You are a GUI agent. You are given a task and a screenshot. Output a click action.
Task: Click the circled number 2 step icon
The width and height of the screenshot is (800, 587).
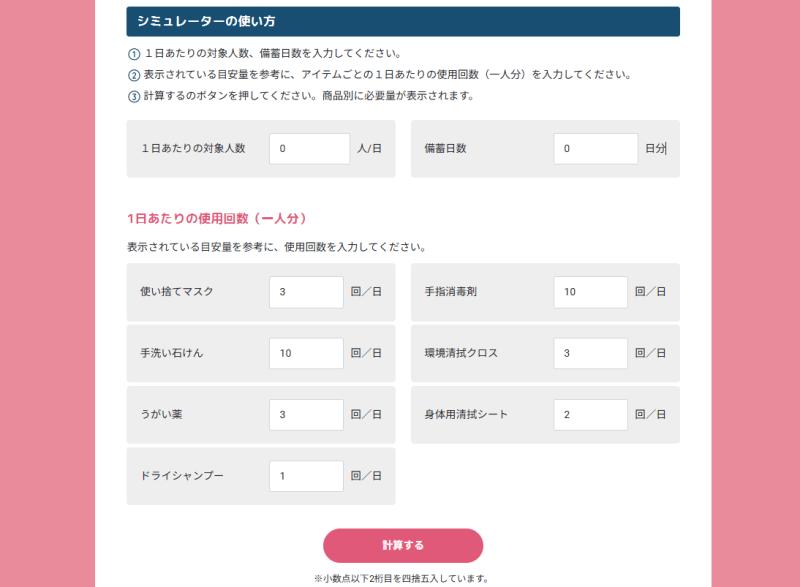pos(134,75)
